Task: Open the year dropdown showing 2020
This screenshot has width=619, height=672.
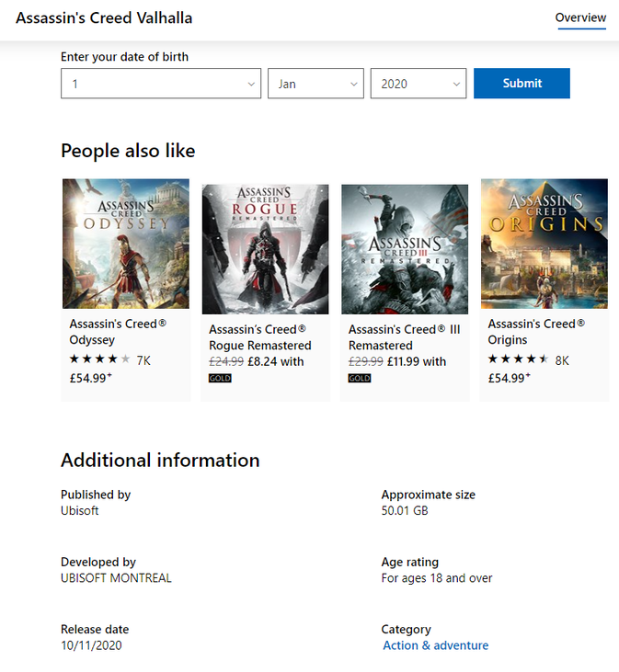Action: (418, 83)
